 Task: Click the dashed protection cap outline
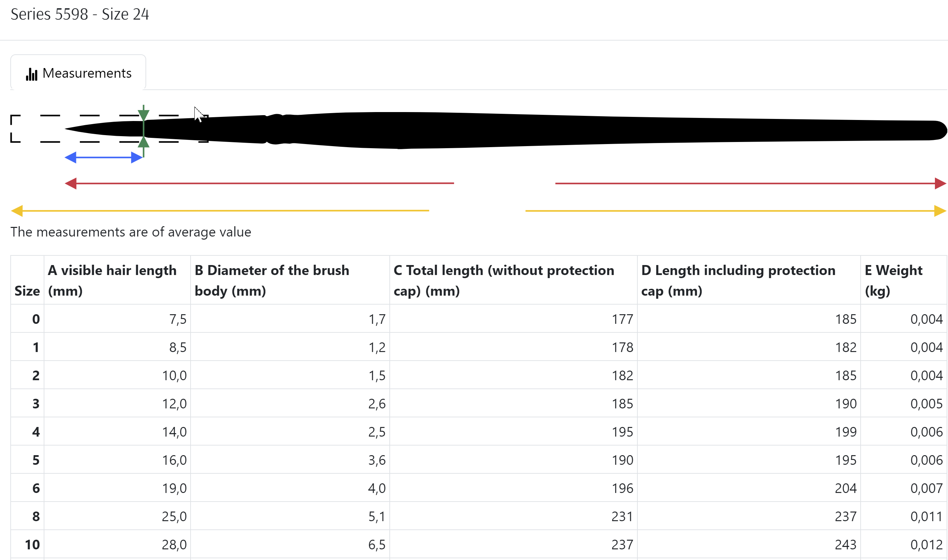pyautogui.click(x=109, y=129)
